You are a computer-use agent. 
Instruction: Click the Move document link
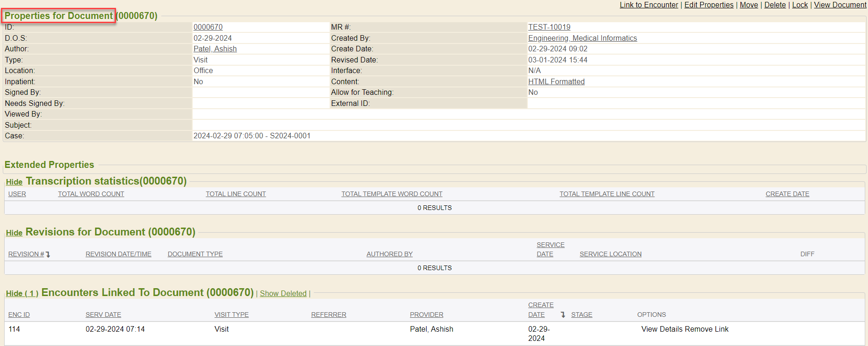tap(749, 5)
